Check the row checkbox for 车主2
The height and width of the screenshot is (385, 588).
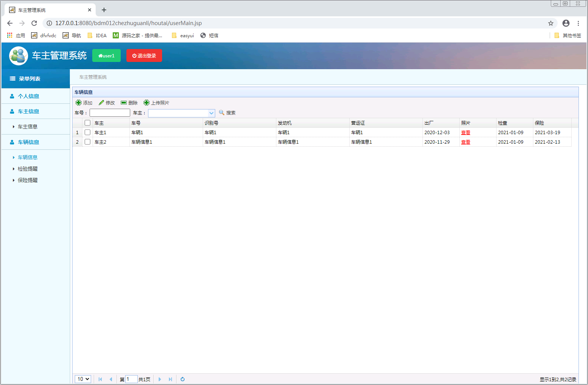(87, 142)
